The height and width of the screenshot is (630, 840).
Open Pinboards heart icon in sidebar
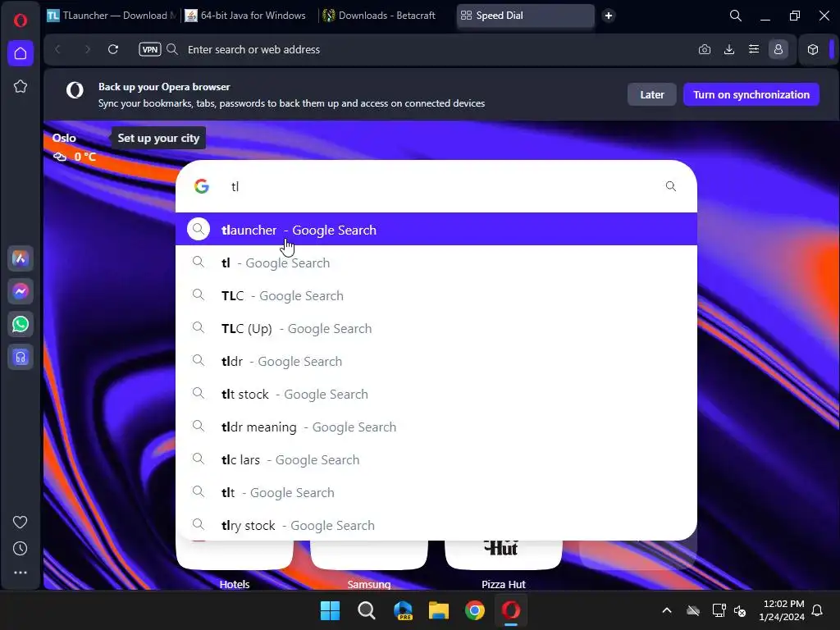[21, 522]
